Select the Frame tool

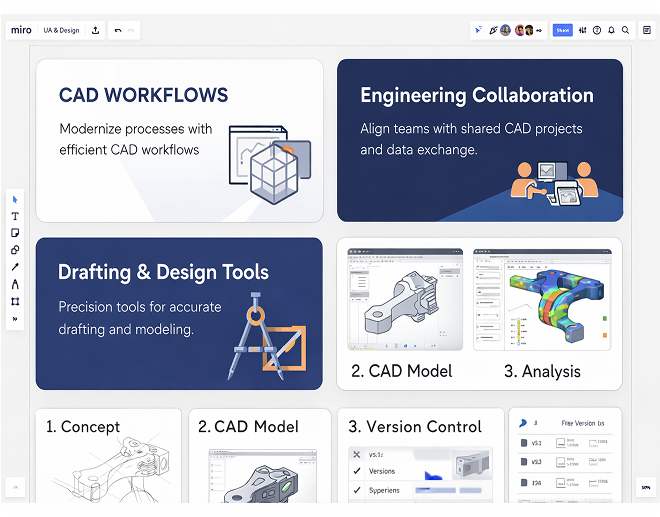coord(15,301)
